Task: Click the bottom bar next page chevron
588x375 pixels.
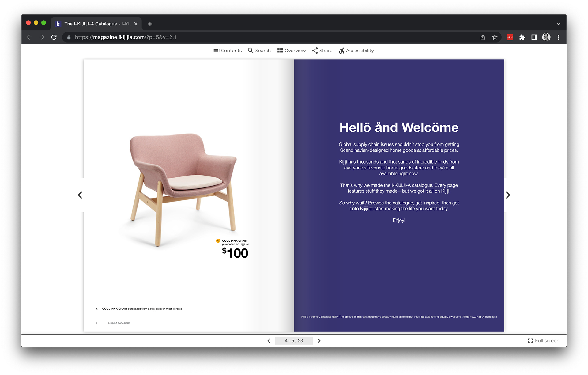Action: tap(319, 341)
